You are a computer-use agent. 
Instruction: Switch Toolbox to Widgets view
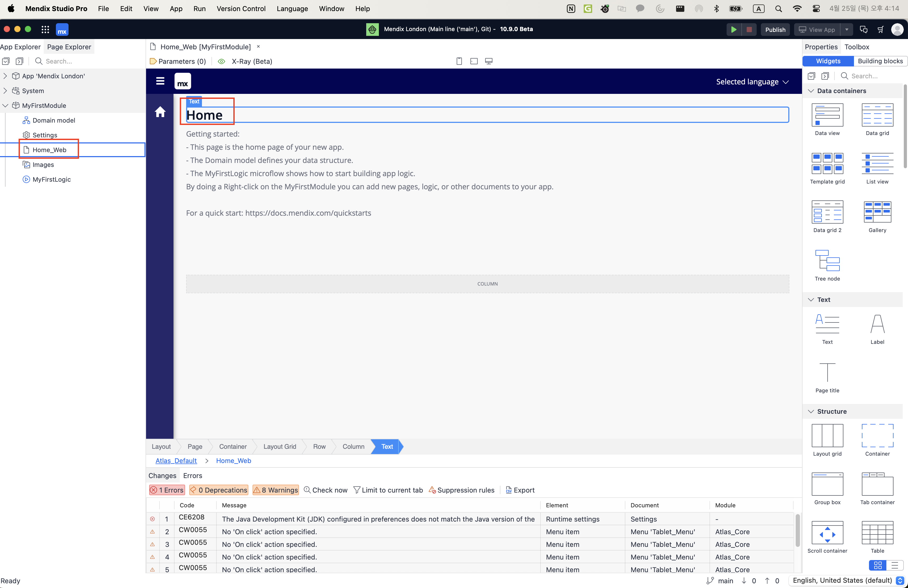point(828,61)
